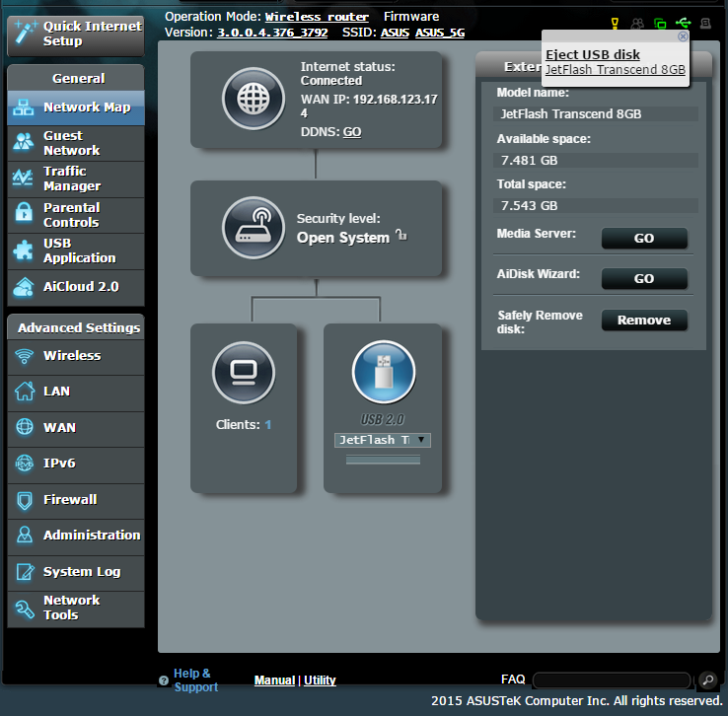The width and height of the screenshot is (728, 716).
Task: Click the ASUS SSID link
Action: (x=395, y=33)
